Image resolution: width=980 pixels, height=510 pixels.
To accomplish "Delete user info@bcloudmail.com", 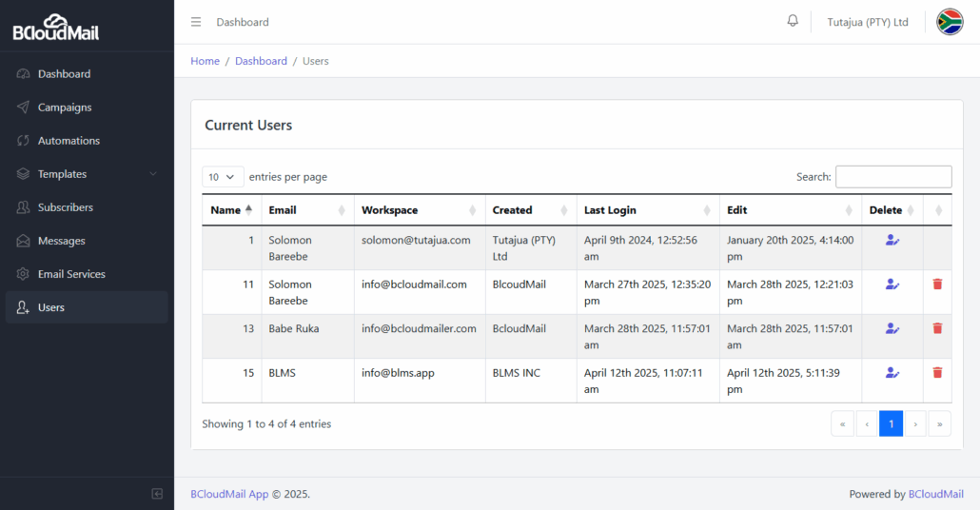I will tap(937, 284).
